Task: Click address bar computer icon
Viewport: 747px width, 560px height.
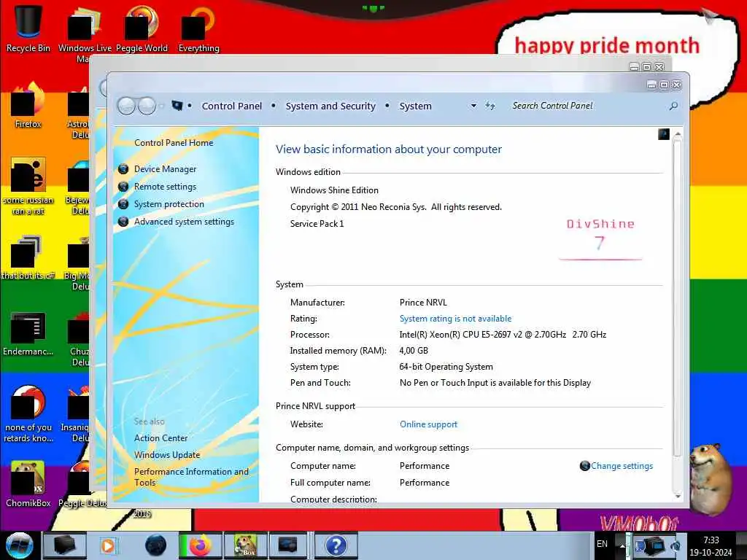Action: coord(177,105)
